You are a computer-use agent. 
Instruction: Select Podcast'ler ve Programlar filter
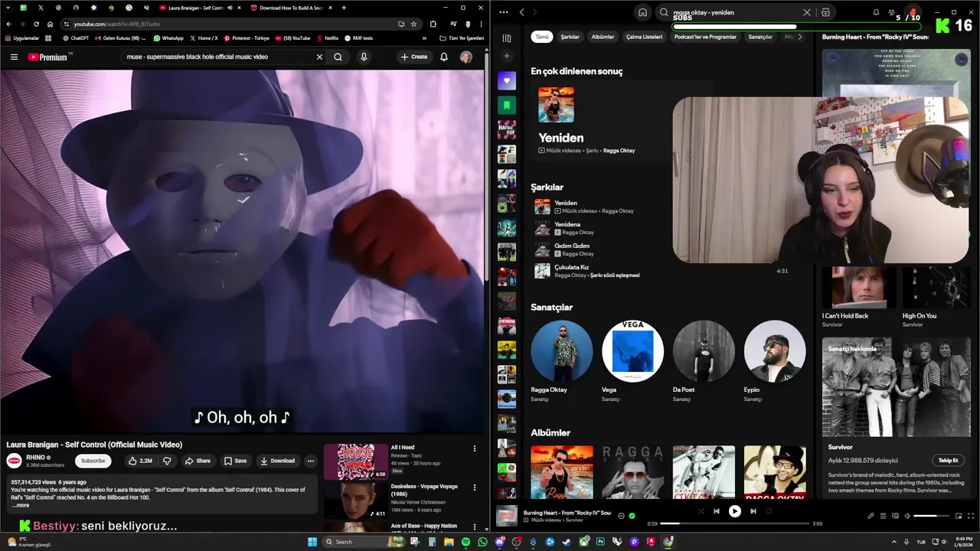(705, 37)
